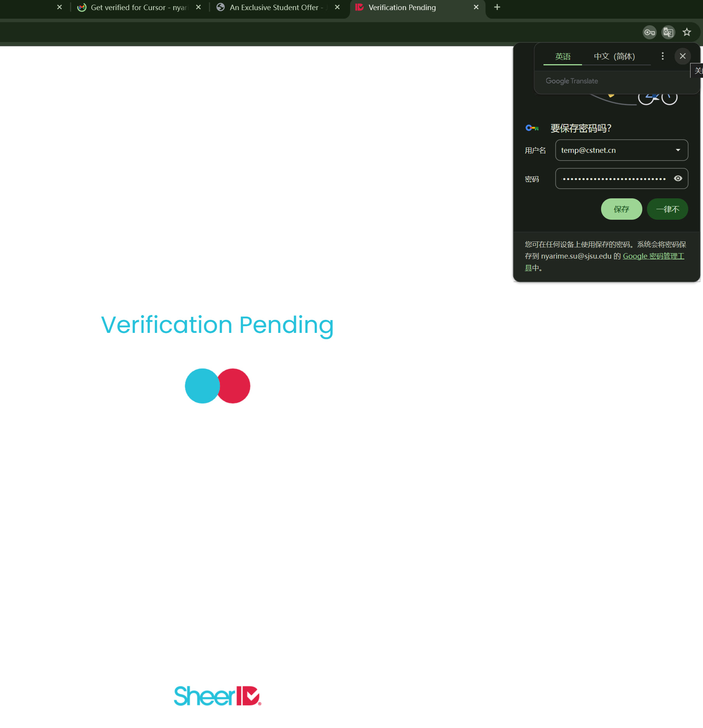
Task: Close the An Exclusive Student Offer tab
Action: click(x=337, y=7)
